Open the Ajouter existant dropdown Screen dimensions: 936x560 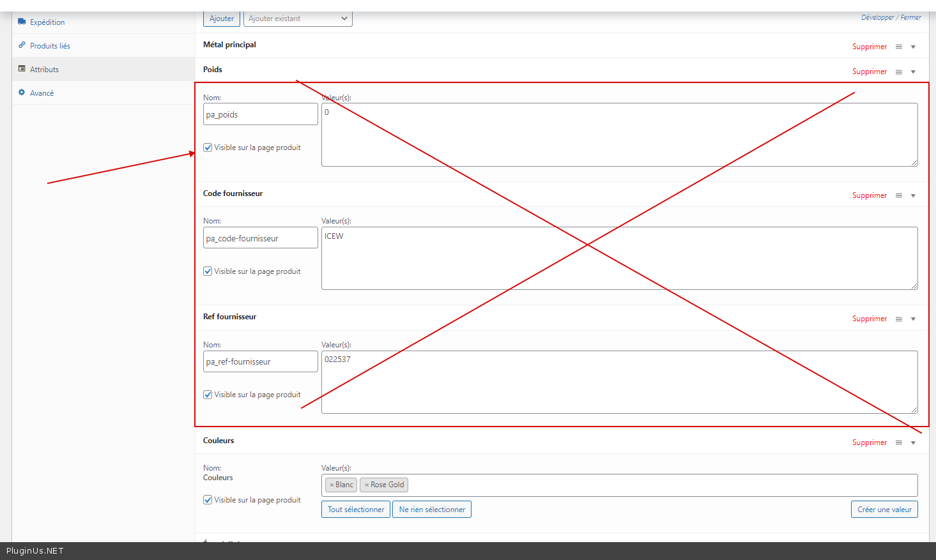click(x=298, y=19)
